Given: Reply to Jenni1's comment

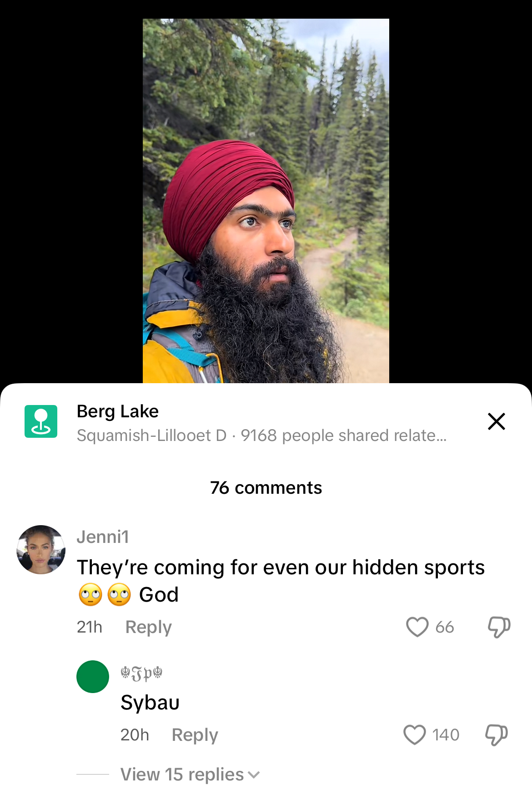Looking at the screenshot, I should tap(149, 627).
